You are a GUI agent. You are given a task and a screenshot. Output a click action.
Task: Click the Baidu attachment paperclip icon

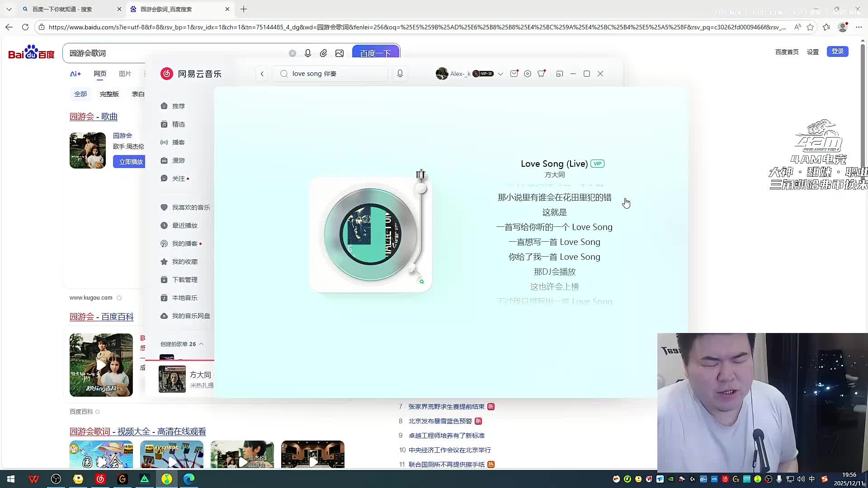[323, 53]
